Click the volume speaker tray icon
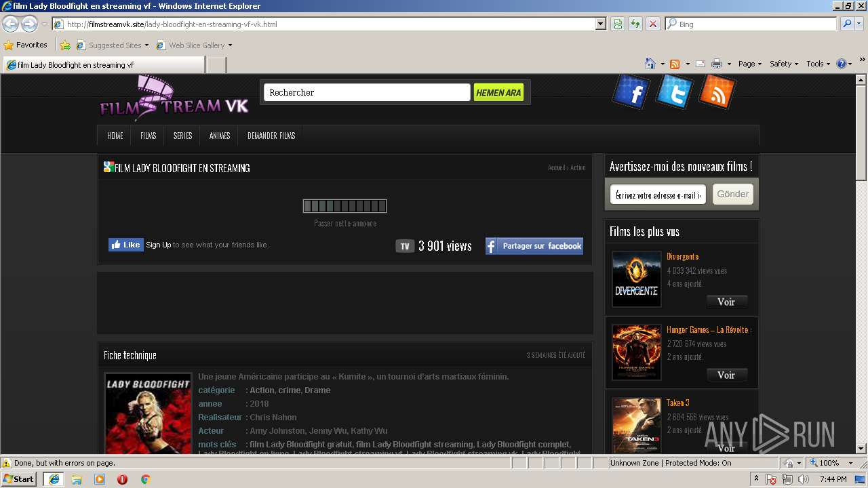The image size is (868, 488). point(804,480)
